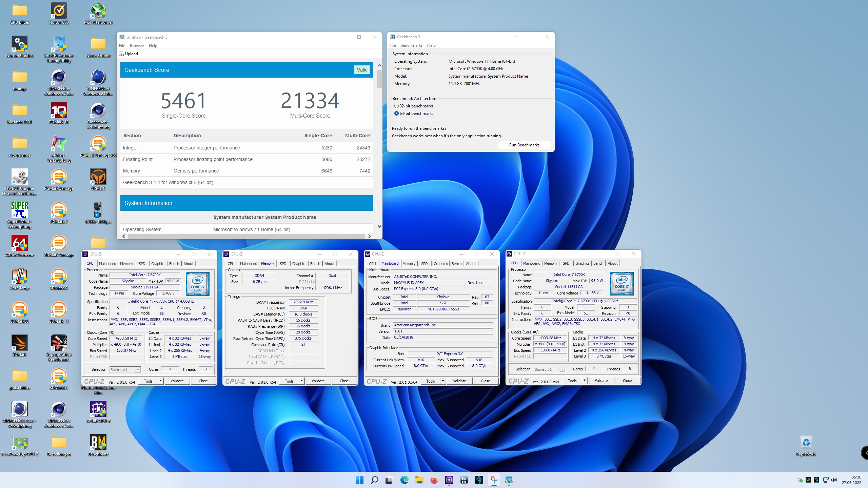Image resolution: width=868 pixels, height=488 pixels.
Task: Open AIDA64 Extreme desktop icon
Action: [20, 246]
